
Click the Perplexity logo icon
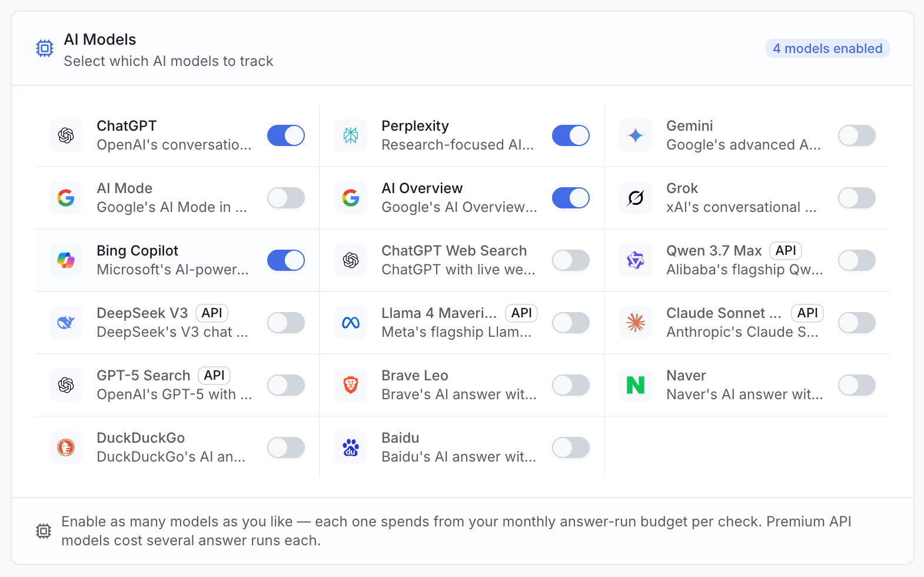351,135
